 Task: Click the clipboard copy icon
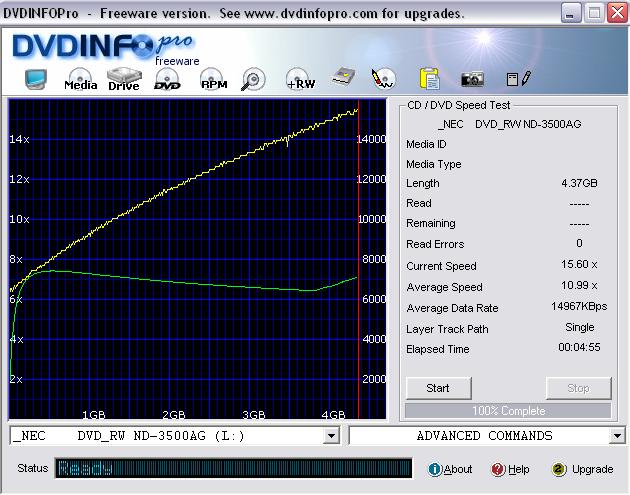tap(430, 78)
